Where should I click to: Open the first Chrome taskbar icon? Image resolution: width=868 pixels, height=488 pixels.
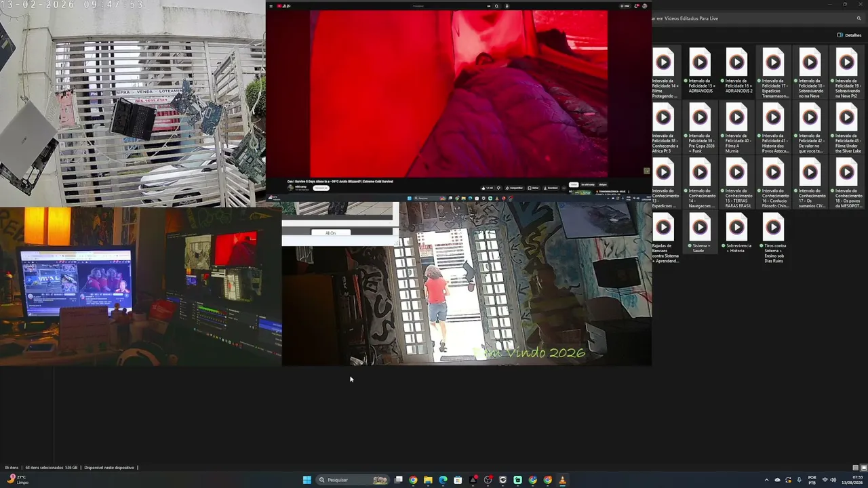tap(413, 480)
